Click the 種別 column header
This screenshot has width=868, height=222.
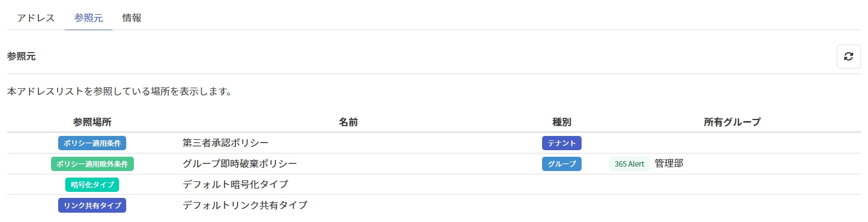click(x=561, y=122)
